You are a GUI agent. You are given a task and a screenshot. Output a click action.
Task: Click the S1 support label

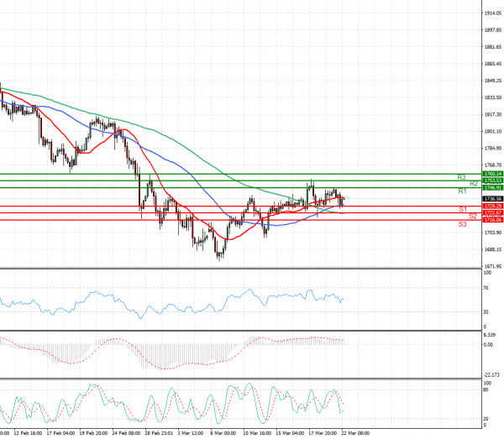click(463, 209)
